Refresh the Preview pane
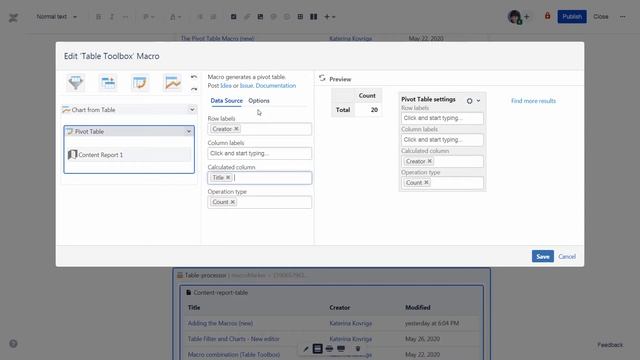This screenshot has width=640, height=360. click(x=322, y=78)
